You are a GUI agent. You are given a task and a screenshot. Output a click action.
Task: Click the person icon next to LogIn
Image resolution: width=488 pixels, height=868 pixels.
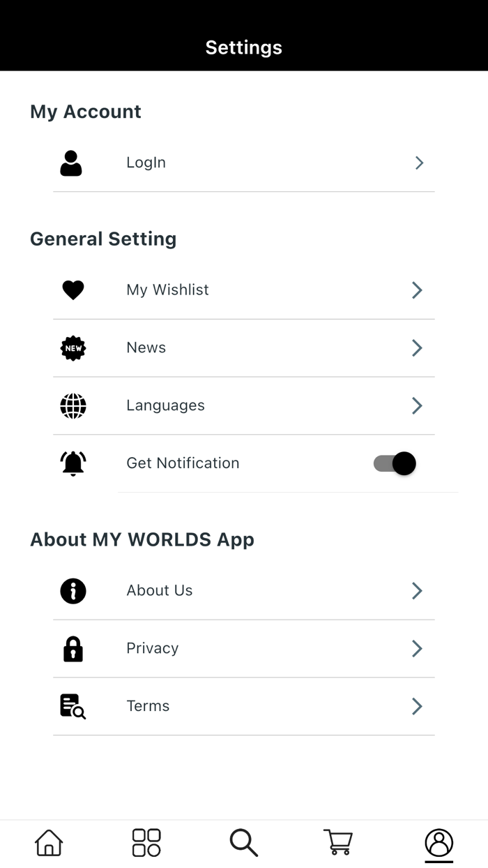point(71,163)
